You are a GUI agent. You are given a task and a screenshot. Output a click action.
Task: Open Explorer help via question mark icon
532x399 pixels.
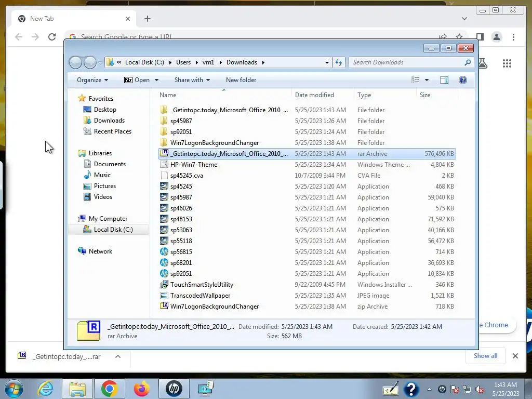coord(462,80)
